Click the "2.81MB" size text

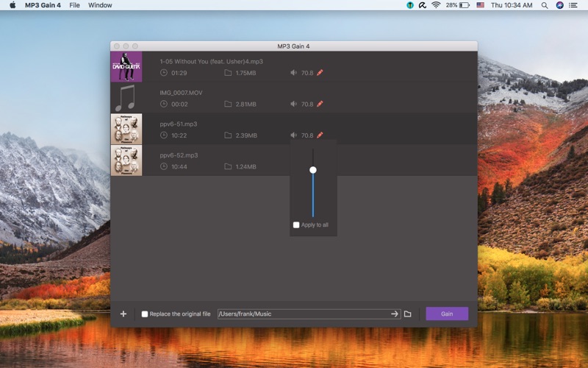click(246, 105)
